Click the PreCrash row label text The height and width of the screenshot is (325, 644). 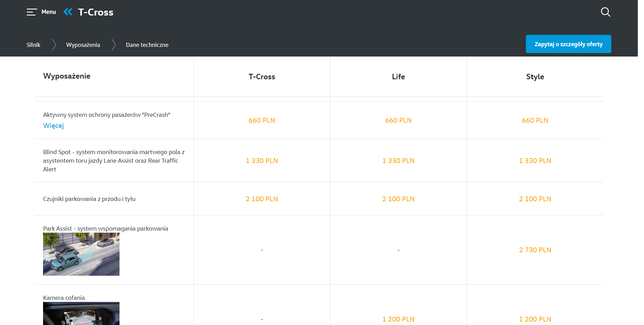click(107, 115)
